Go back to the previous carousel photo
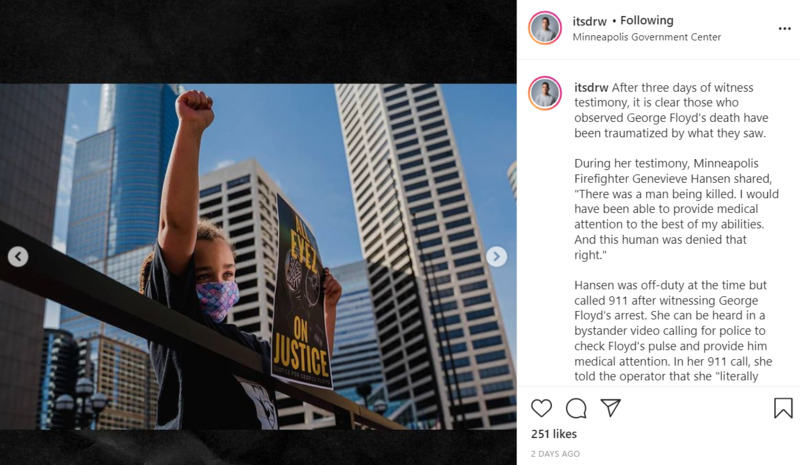This screenshot has width=800, height=465. (18, 256)
